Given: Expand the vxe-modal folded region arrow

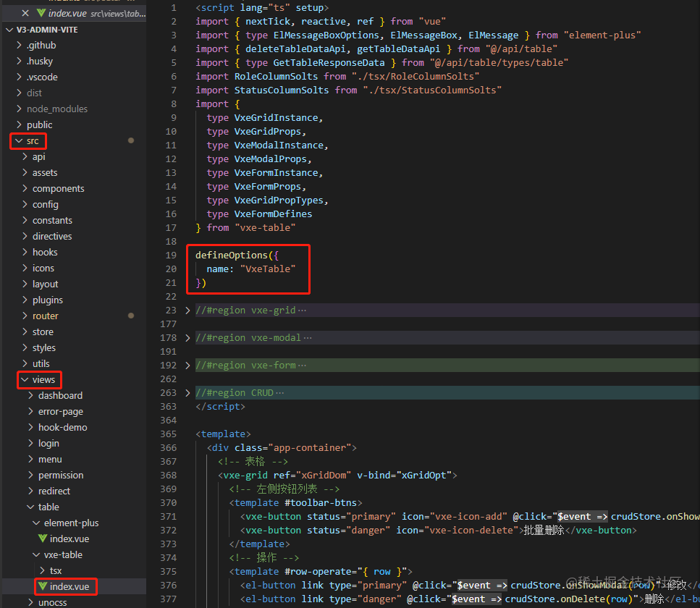Looking at the screenshot, I should pos(188,338).
